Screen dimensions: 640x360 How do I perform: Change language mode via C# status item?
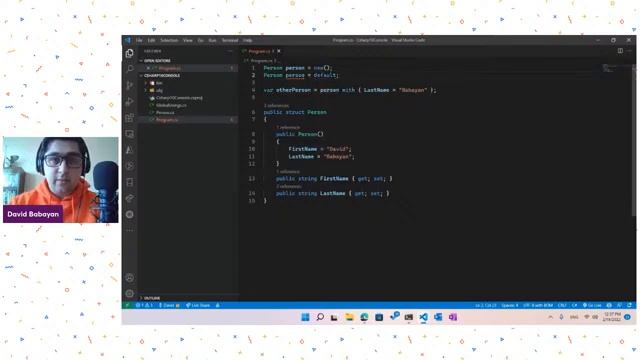point(574,305)
